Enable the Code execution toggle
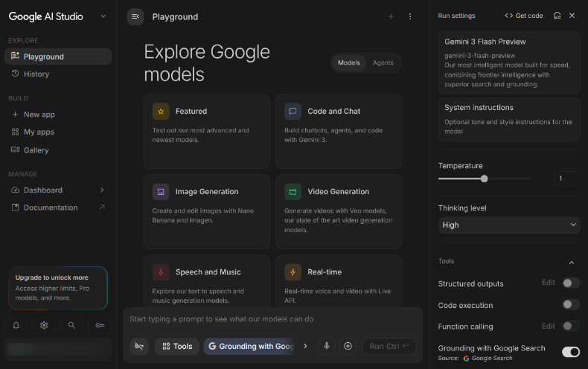 point(571,304)
